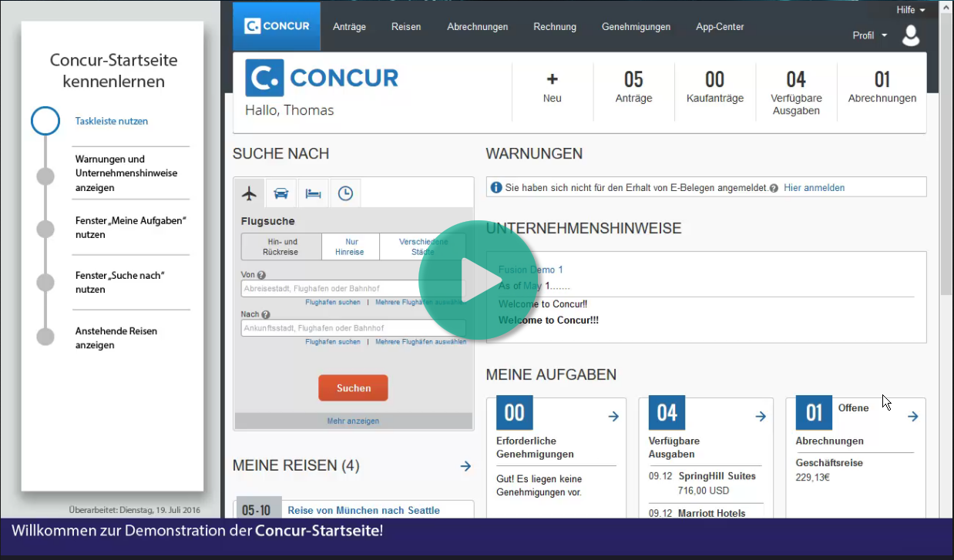Open the Abrechnungen menu
954x560 pixels.
[478, 27]
